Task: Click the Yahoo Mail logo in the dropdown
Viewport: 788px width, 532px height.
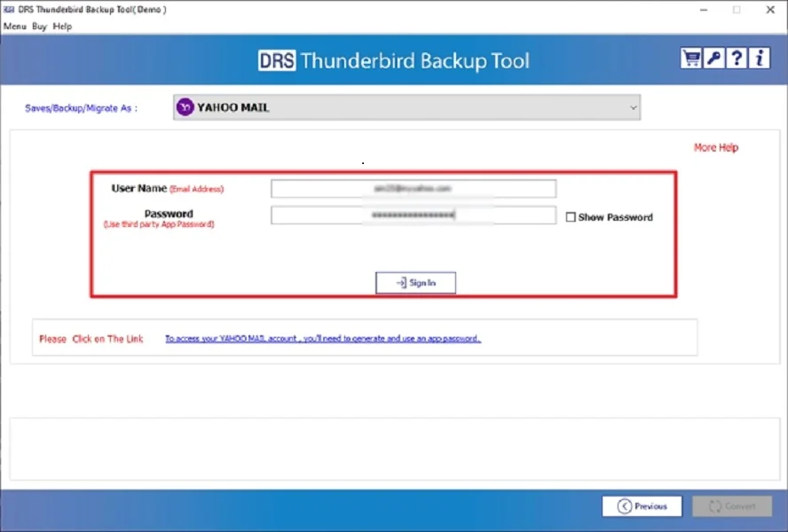Action: 185,107
